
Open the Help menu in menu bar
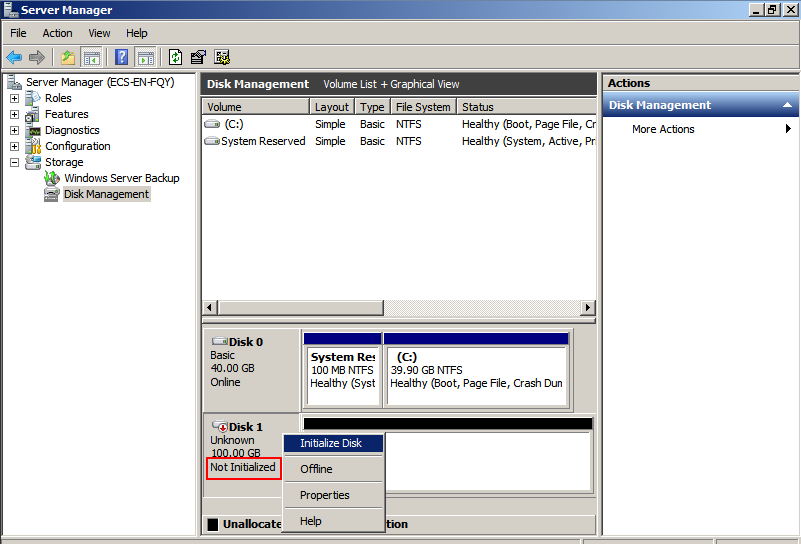tap(137, 33)
